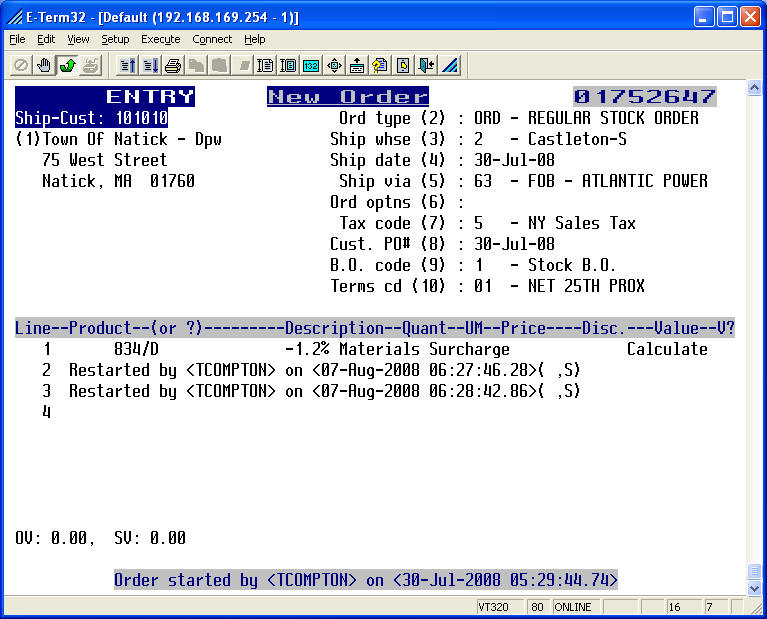Click the New Order title text
The height and width of the screenshot is (619, 767).
pos(348,96)
